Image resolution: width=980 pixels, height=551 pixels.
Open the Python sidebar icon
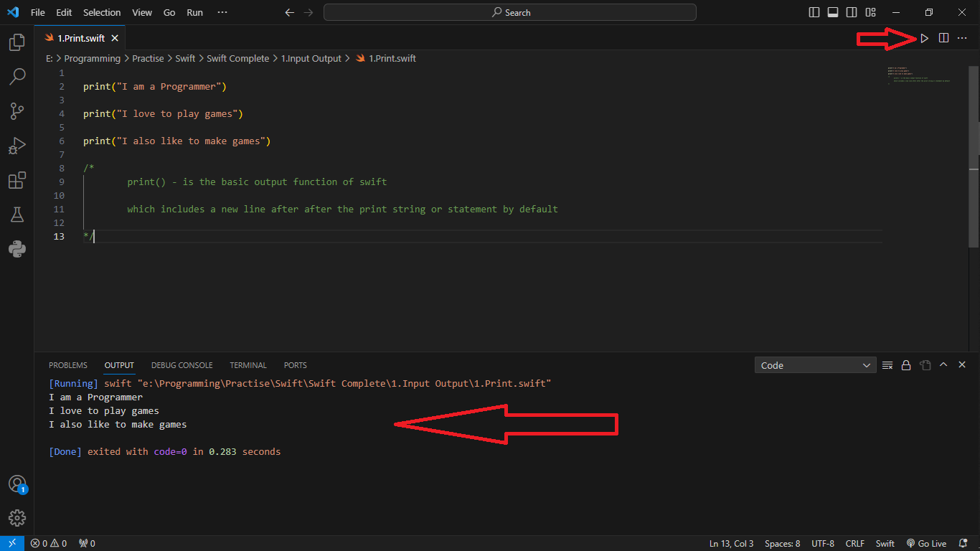coord(17,249)
